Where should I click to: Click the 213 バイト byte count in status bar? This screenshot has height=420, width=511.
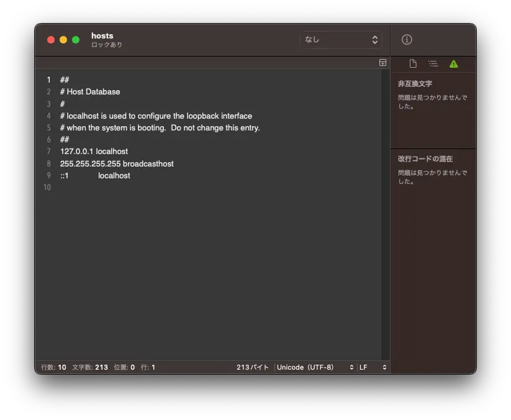[253, 367]
